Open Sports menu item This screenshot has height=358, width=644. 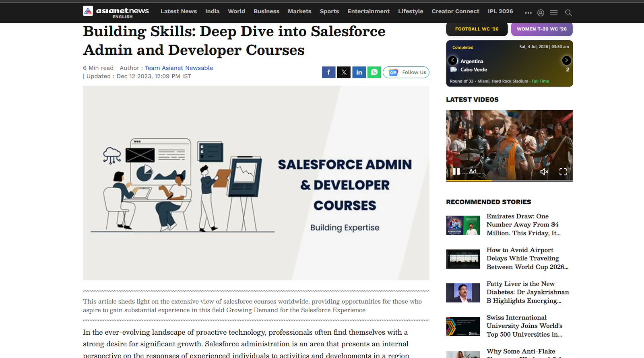pos(329,11)
